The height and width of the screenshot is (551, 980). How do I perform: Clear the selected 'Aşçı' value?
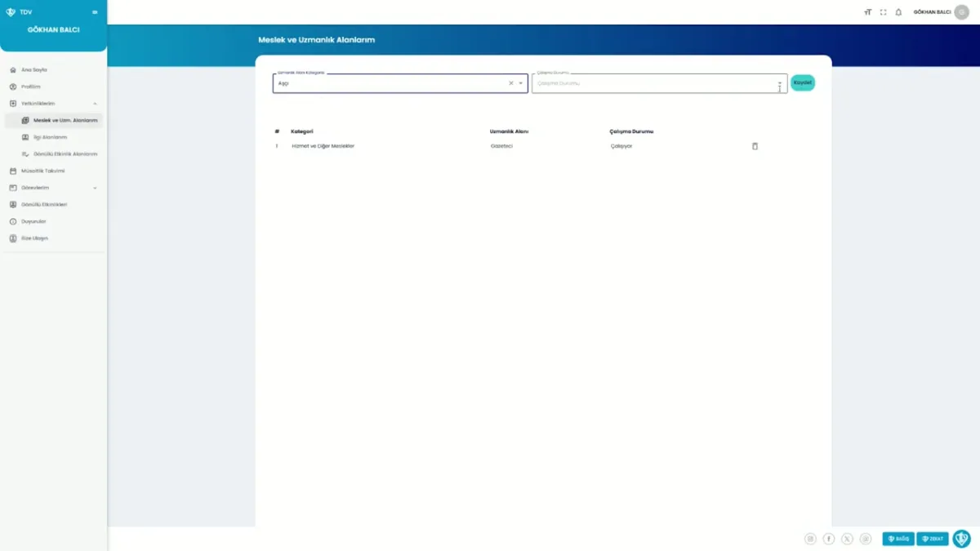pyautogui.click(x=511, y=83)
